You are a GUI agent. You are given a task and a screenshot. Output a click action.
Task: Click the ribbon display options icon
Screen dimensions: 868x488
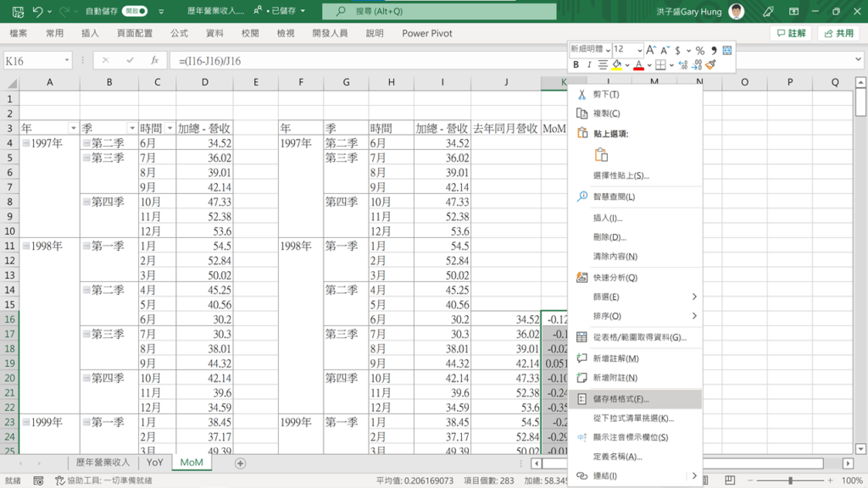coord(793,11)
